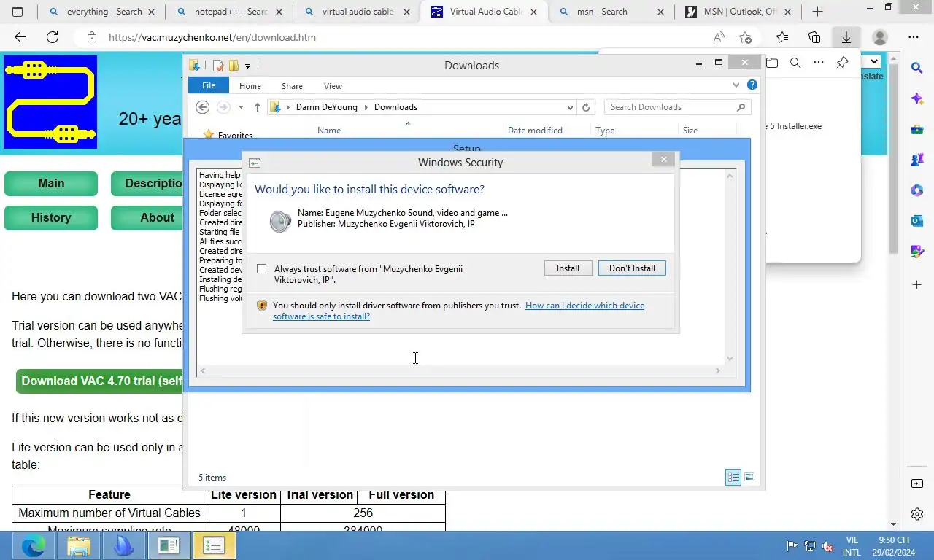
Task: Refresh the Downloads folder view
Action: click(x=586, y=107)
